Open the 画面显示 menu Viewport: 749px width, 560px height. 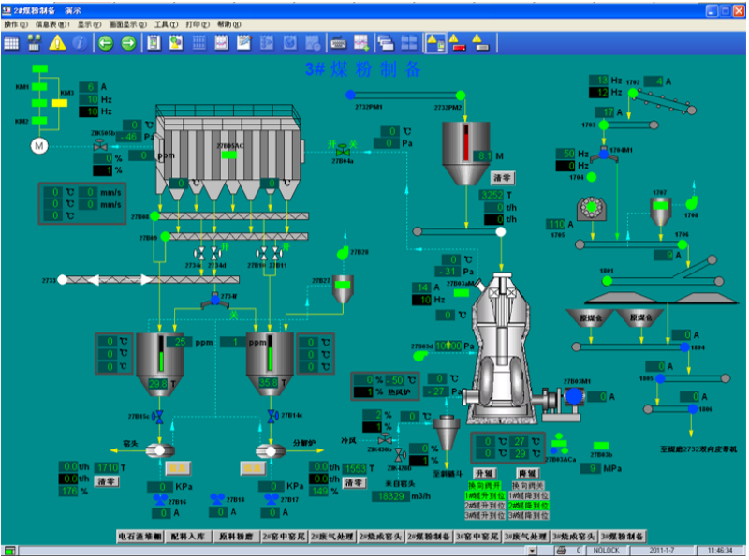127,24
